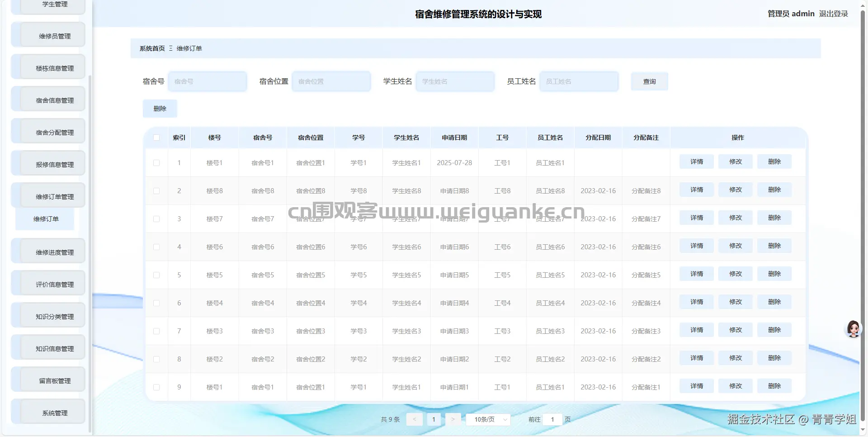Click the 2025-07-28 date cell
868x437 pixels.
[x=454, y=163]
